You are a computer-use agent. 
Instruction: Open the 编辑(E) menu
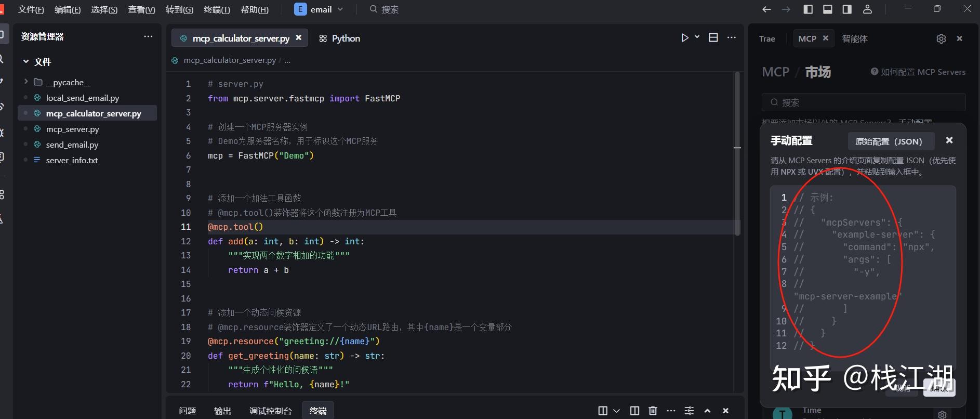pyautogui.click(x=68, y=9)
